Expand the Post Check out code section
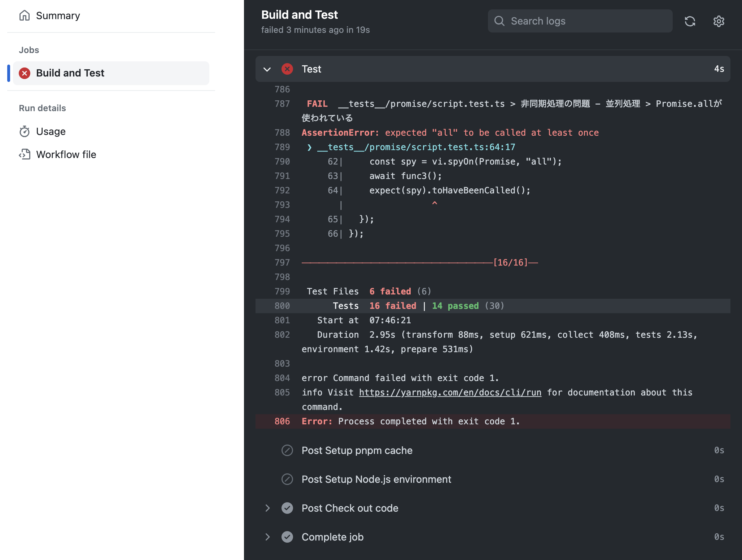 [267, 508]
